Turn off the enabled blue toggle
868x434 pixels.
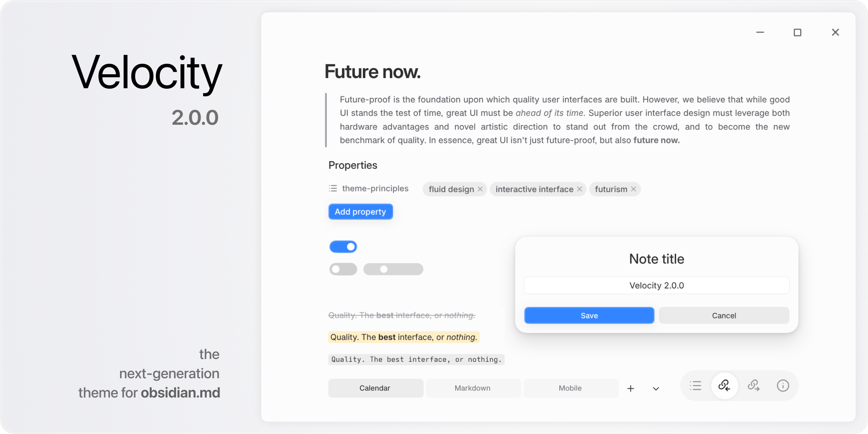[x=343, y=247]
